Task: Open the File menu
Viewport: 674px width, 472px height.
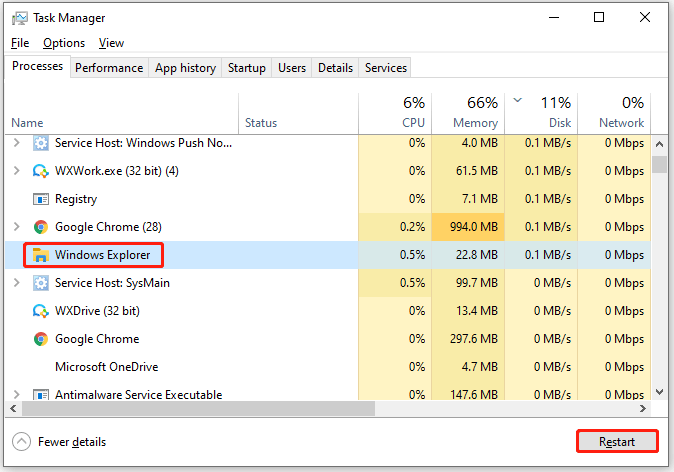Action: 20,43
